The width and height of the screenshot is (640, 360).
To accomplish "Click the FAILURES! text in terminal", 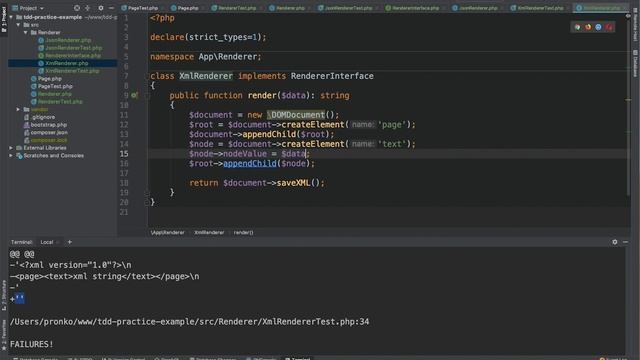I will pyautogui.click(x=31, y=344).
